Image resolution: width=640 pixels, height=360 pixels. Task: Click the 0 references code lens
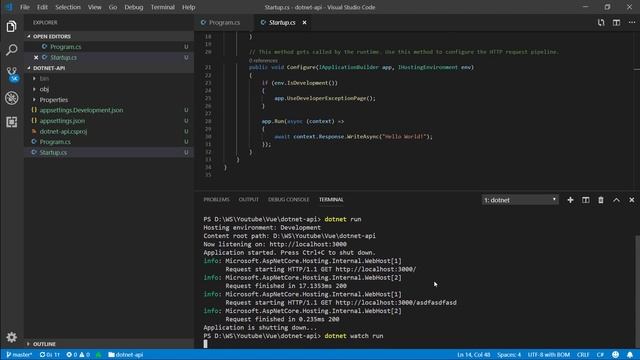(263, 60)
